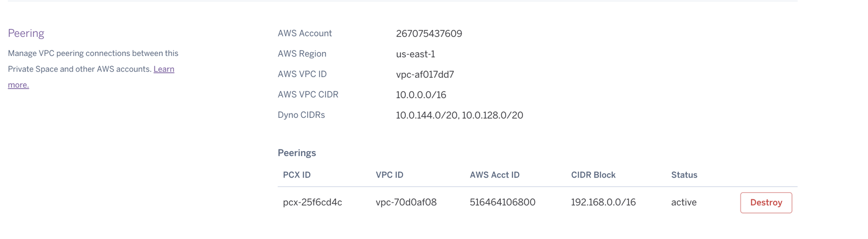Click the AWS Acct ID column header
This screenshot has height=239, width=868.
(x=494, y=175)
